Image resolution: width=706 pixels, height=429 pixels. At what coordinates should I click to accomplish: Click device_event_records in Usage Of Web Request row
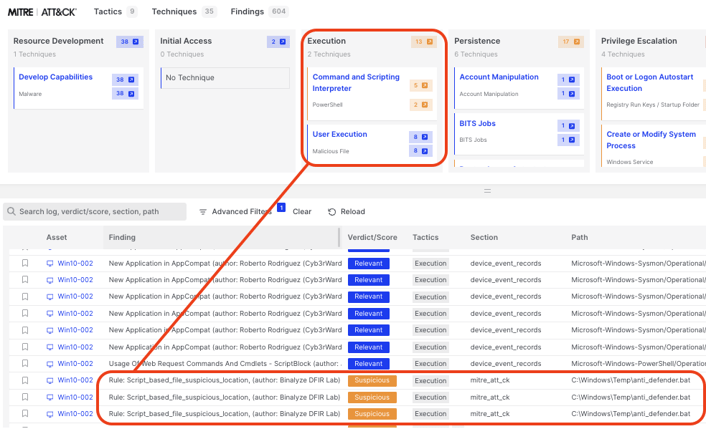pyautogui.click(x=506, y=363)
